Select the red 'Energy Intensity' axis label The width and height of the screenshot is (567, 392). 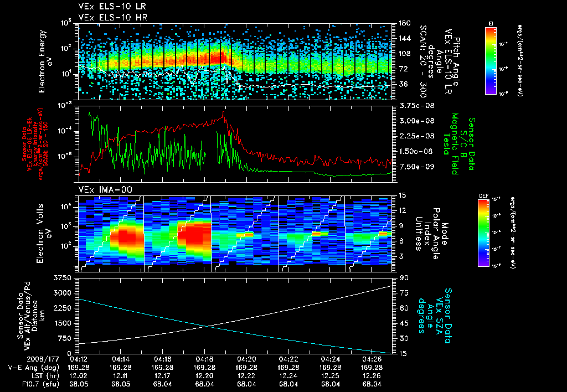35,143
